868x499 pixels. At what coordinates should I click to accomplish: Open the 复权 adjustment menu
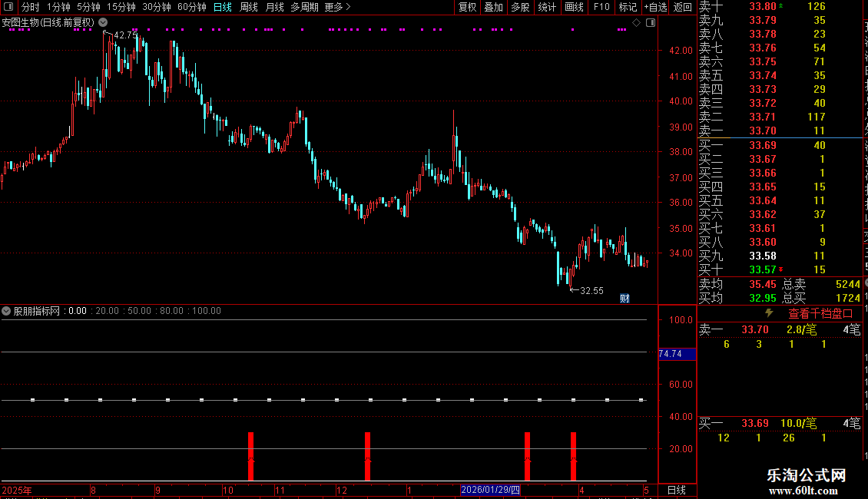pyautogui.click(x=467, y=7)
